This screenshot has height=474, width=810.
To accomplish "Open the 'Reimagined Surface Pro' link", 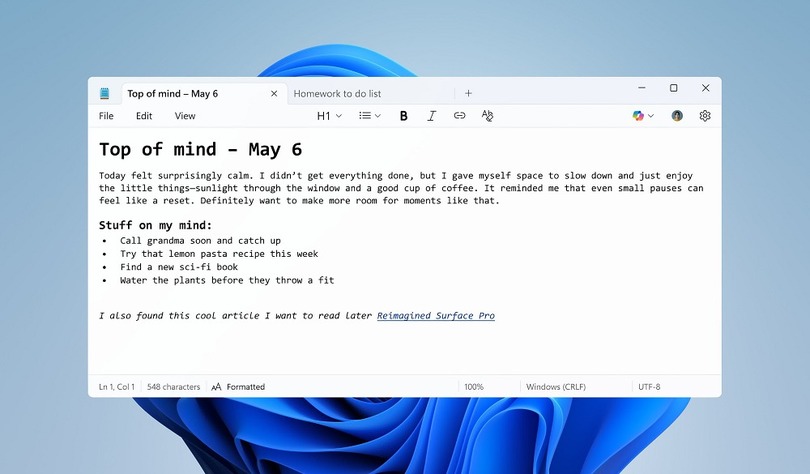I will coord(436,315).
